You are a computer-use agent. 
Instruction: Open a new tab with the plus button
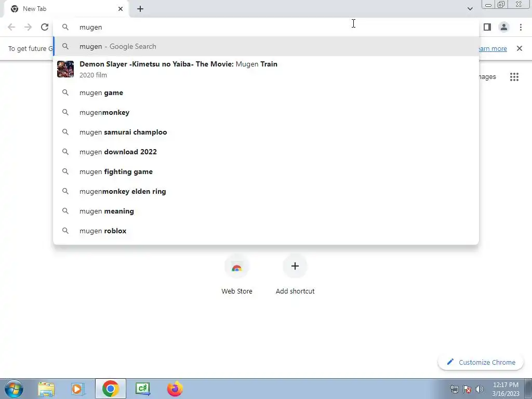[x=140, y=9]
